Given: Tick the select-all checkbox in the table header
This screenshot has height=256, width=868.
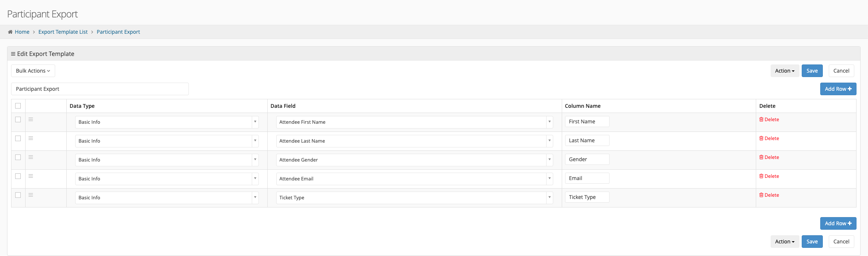Looking at the screenshot, I should pos(18,106).
